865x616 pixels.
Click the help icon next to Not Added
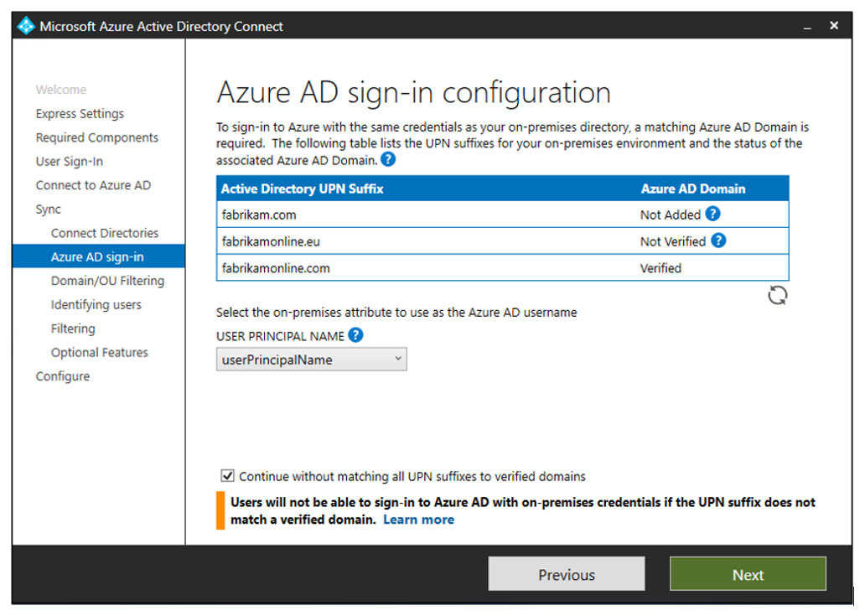pyautogui.click(x=712, y=214)
